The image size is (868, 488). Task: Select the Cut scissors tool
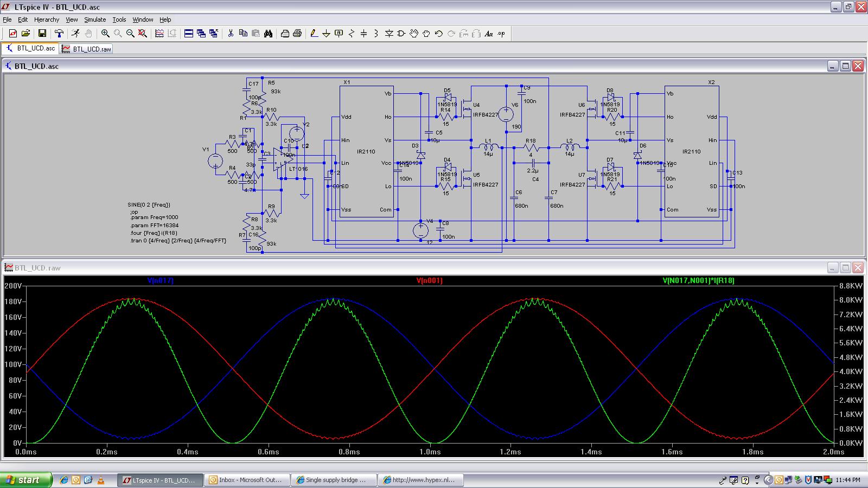click(x=231, y=34)
